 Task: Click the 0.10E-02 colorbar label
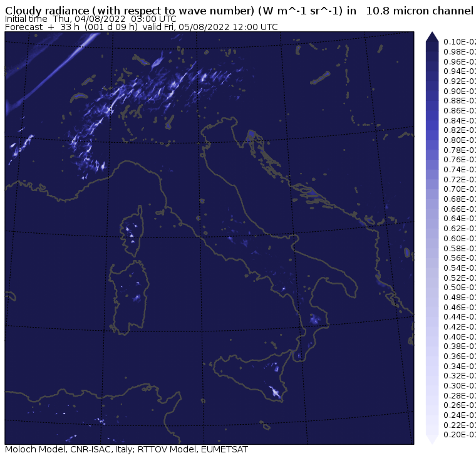click(x=459, y=42)
